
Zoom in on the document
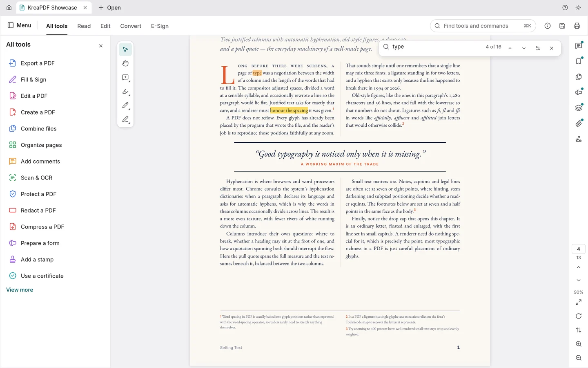pyautogui.click(x=579, y=344)
